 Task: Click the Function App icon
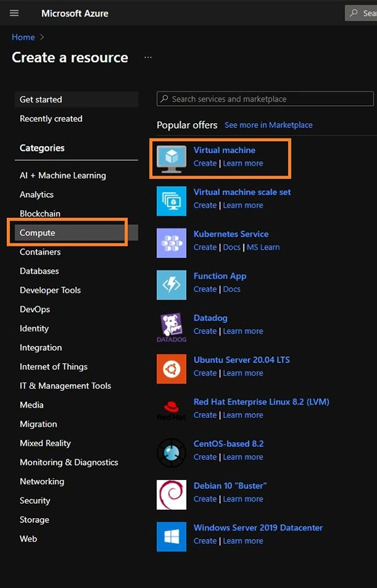pos(172,285)
